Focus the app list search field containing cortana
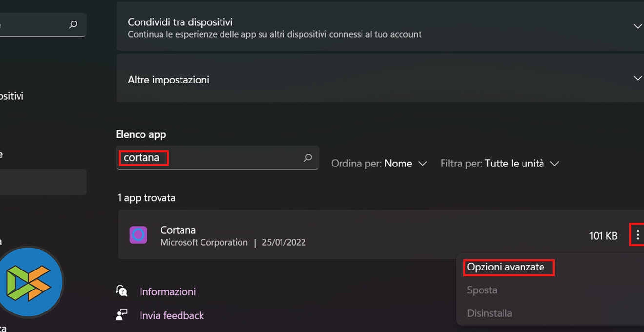The height and width of the screenshot is (332, 644). tap(210, 158)
